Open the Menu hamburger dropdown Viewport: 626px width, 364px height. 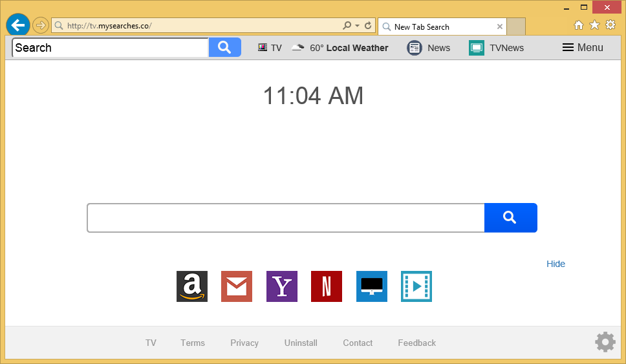point(583,47)
